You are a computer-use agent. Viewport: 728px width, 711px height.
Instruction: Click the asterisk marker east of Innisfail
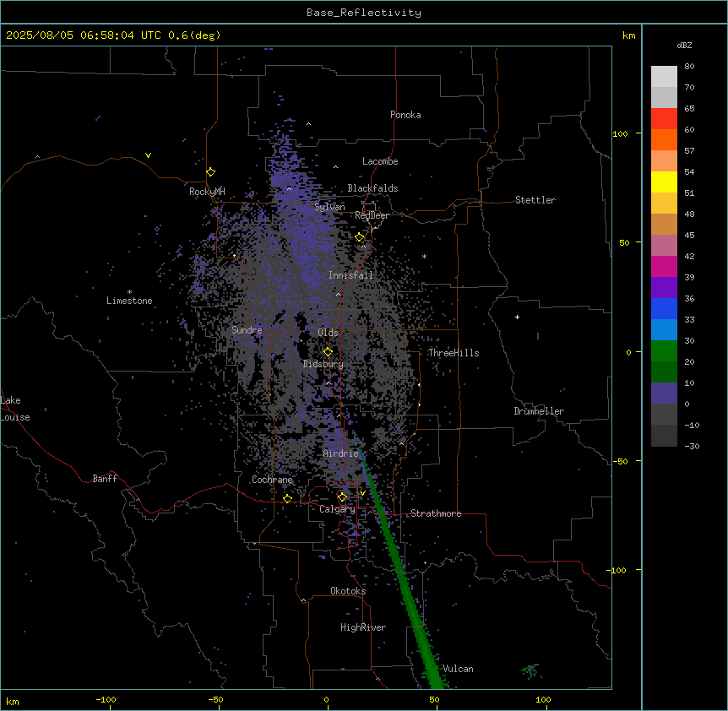[x=424, y=256]
